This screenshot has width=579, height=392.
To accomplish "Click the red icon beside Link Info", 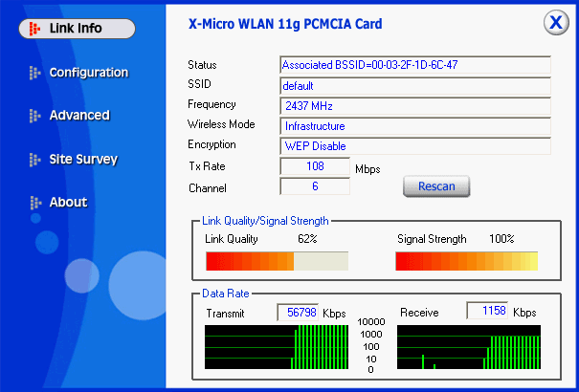I will tap(34, 29).
